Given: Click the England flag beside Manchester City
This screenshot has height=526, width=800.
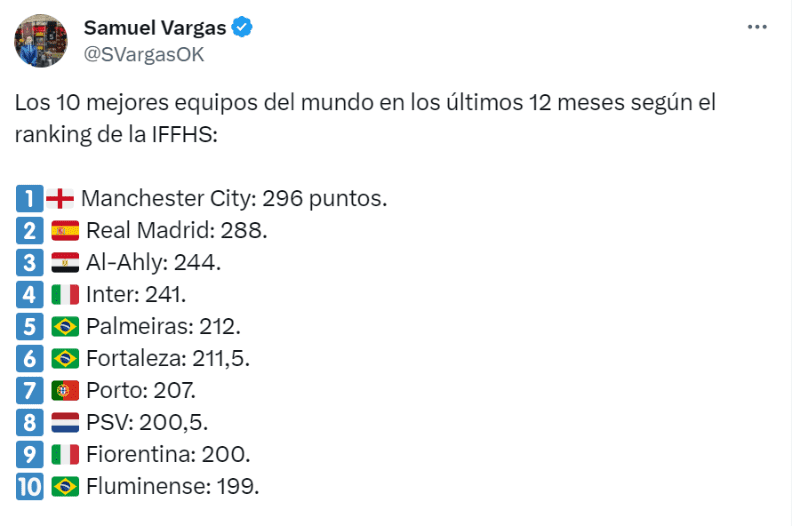Looking at the screenshot, I should [x=59, y=198].
